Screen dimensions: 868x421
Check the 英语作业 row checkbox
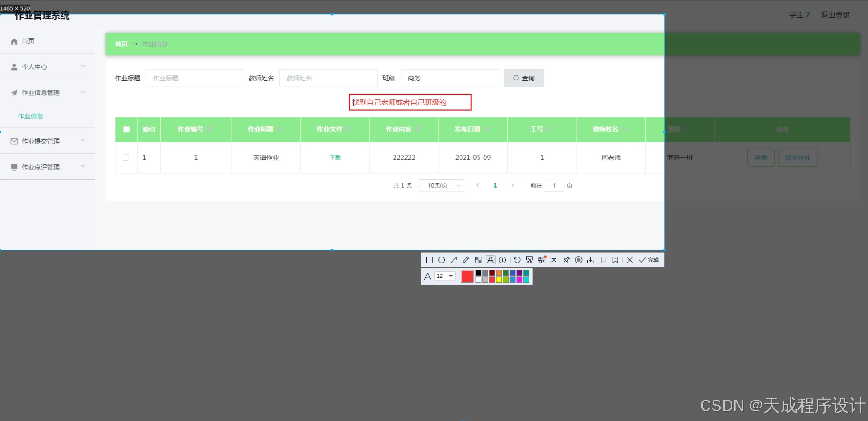click(126, 158)
